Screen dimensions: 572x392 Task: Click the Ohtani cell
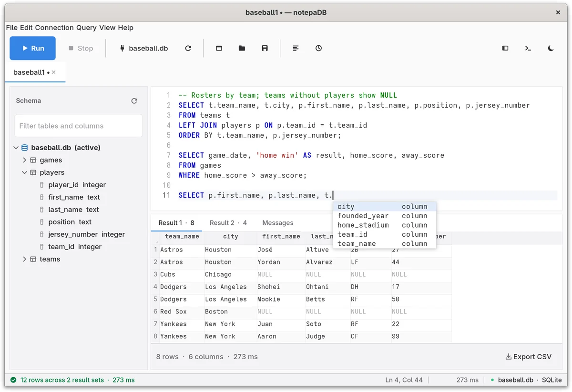click(x=328, y=287)
